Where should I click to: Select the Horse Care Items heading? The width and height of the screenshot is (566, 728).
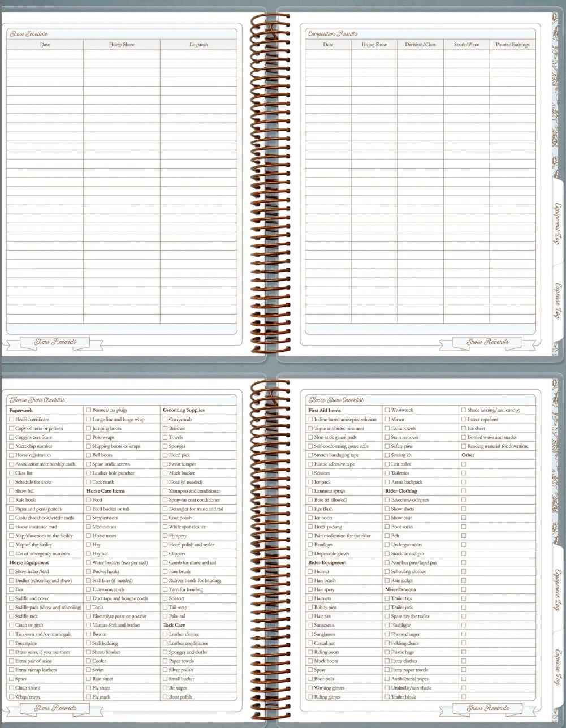click(x=106, y=491)
